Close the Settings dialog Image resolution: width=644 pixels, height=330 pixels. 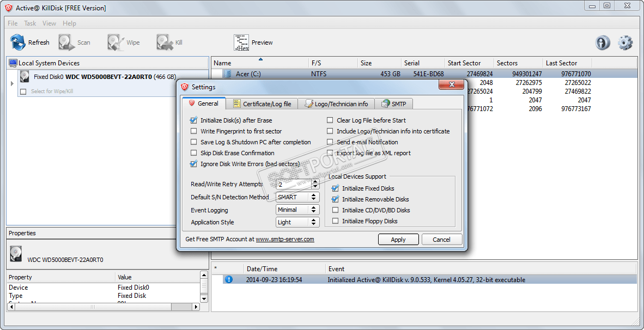pyautogui.click(x=451, y=85)
